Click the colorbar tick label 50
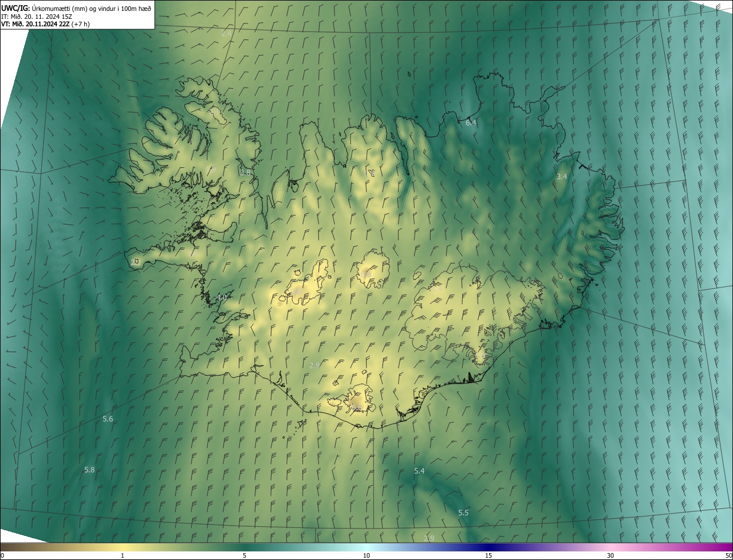Viewport: 733px width, 560px height. click(728, 555)
